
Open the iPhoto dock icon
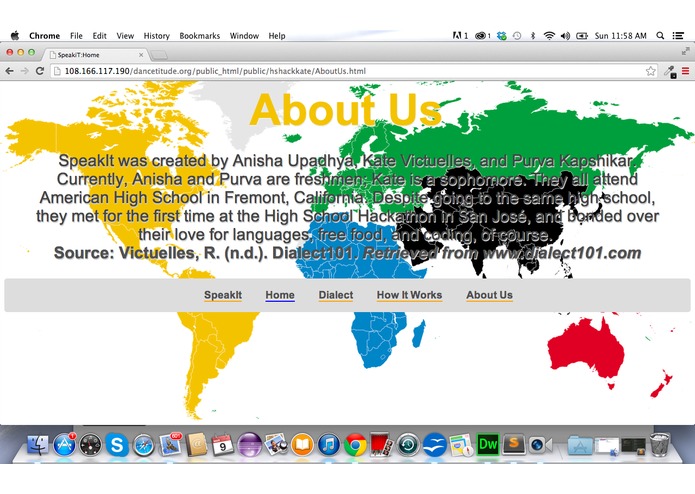(275, 445)
